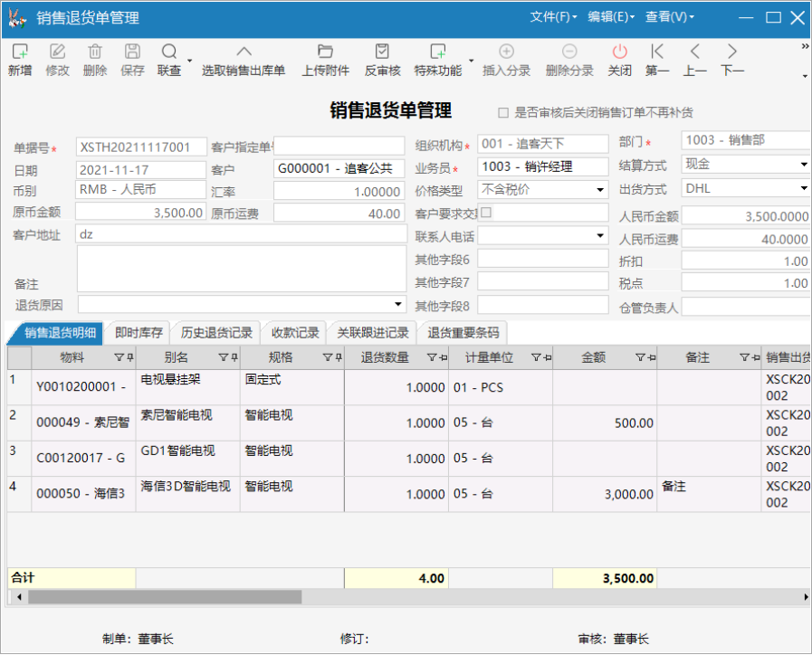This screenshot has height=655, width=812.
Task: Open the 特殊功能 dropdown arrow
Action: click(x=472, y=61)
